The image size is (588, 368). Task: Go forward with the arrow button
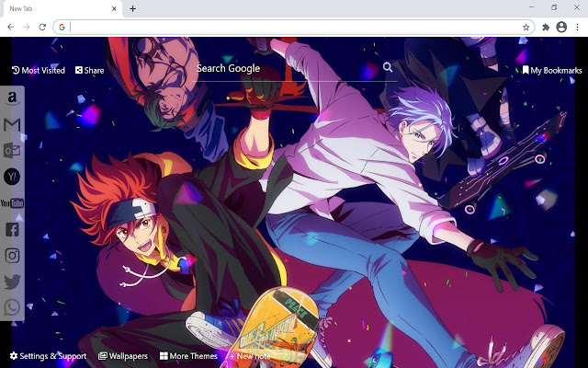(27, 27)
